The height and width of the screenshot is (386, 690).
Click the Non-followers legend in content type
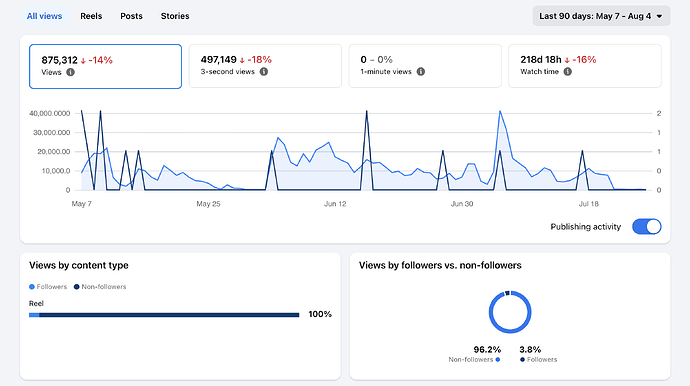click(100, 287)
